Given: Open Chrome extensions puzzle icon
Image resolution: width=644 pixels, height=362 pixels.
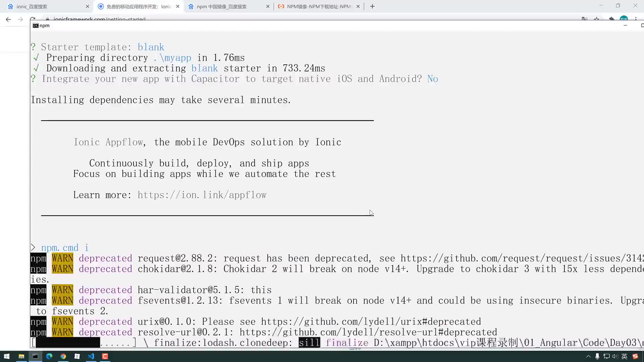Looking at the screenshot, I should pyautogui.click(x=611, y=19).
